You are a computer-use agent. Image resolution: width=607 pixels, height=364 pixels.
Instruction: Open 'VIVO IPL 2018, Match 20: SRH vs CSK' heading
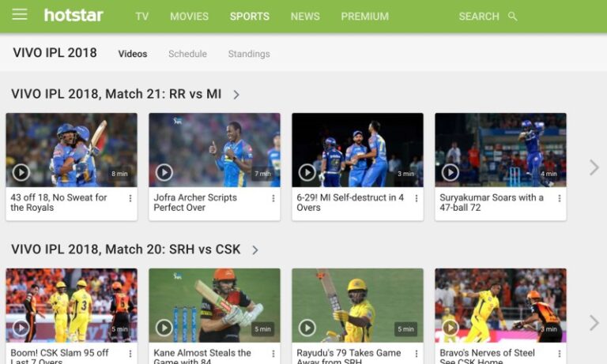(x=126, y=249)
